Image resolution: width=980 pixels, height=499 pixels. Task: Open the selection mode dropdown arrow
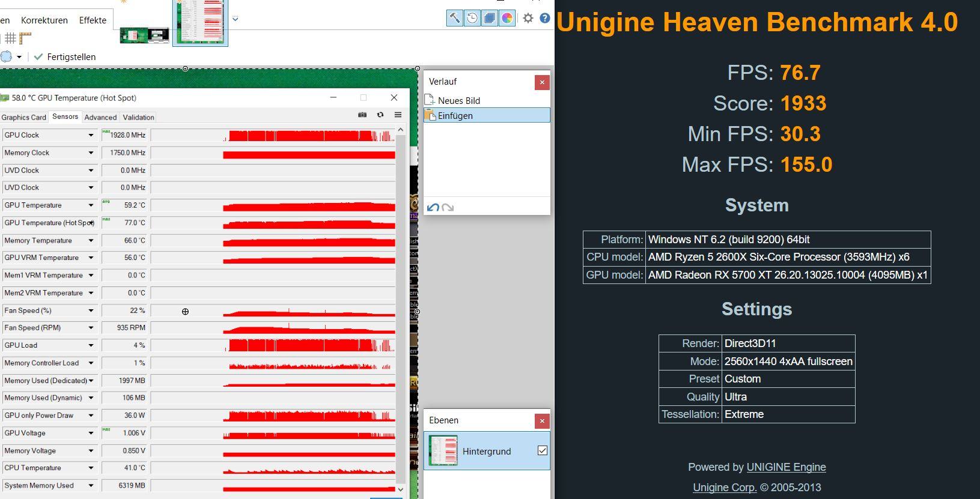pos(19,57)
